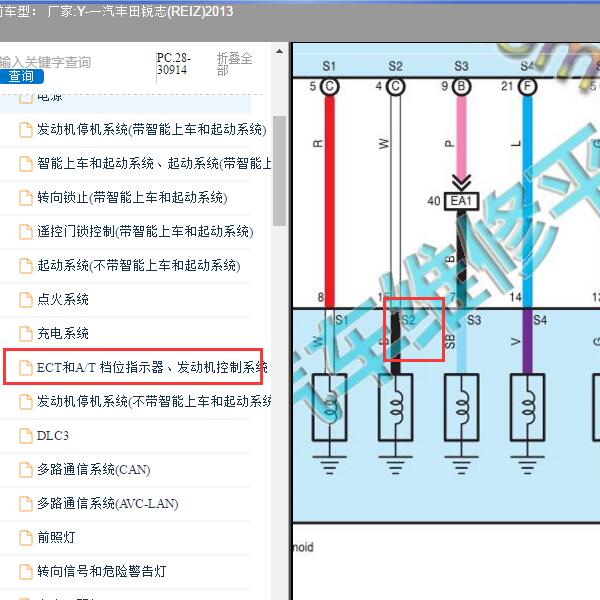Open DLC3 entry

click(x=52, y=435)
